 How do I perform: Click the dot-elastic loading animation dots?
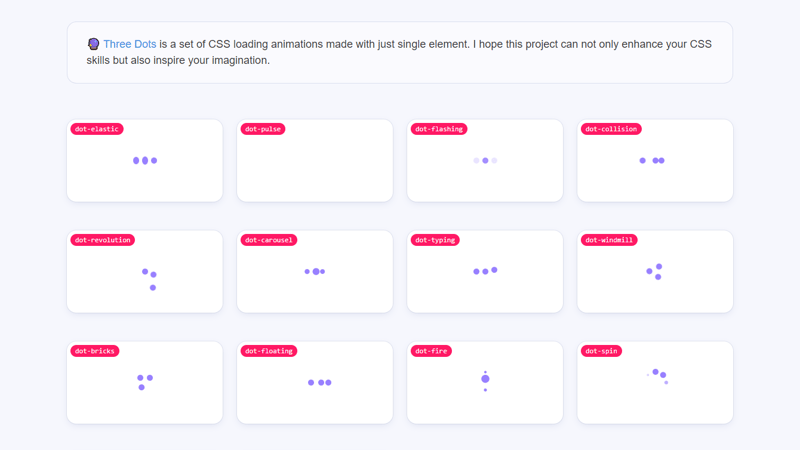pos(145,160)
